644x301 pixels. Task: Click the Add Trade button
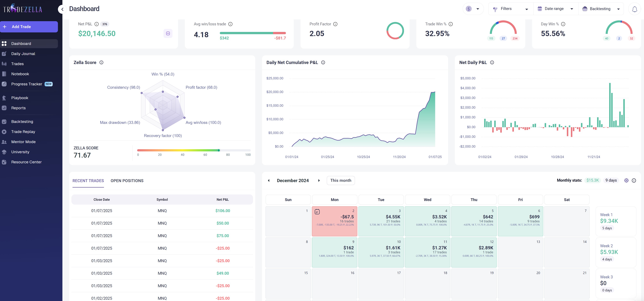click(29, 27)
